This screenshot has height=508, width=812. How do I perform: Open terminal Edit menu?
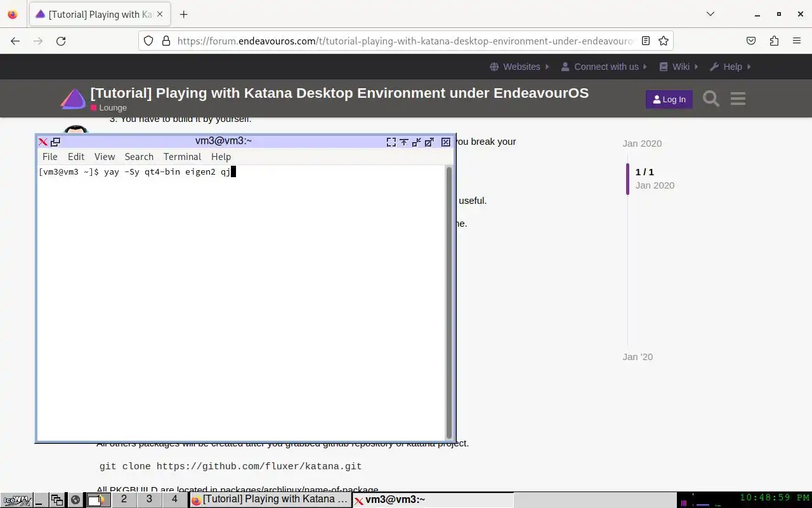pyautogui.click(x=76, y=157)
